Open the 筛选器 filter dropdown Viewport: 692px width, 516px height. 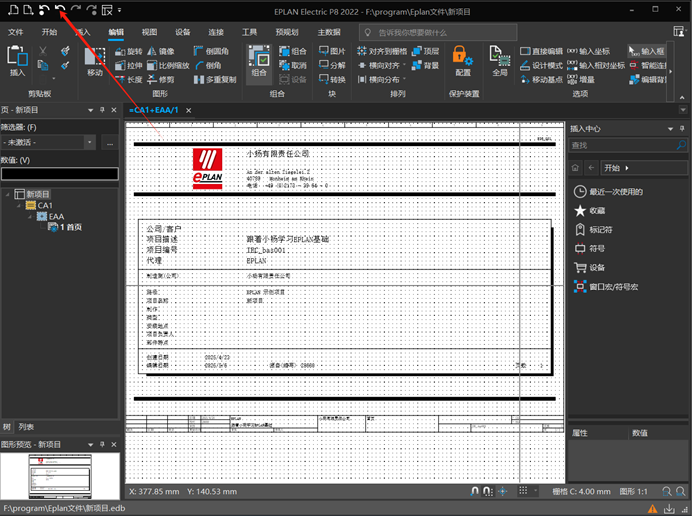[90, 142]
